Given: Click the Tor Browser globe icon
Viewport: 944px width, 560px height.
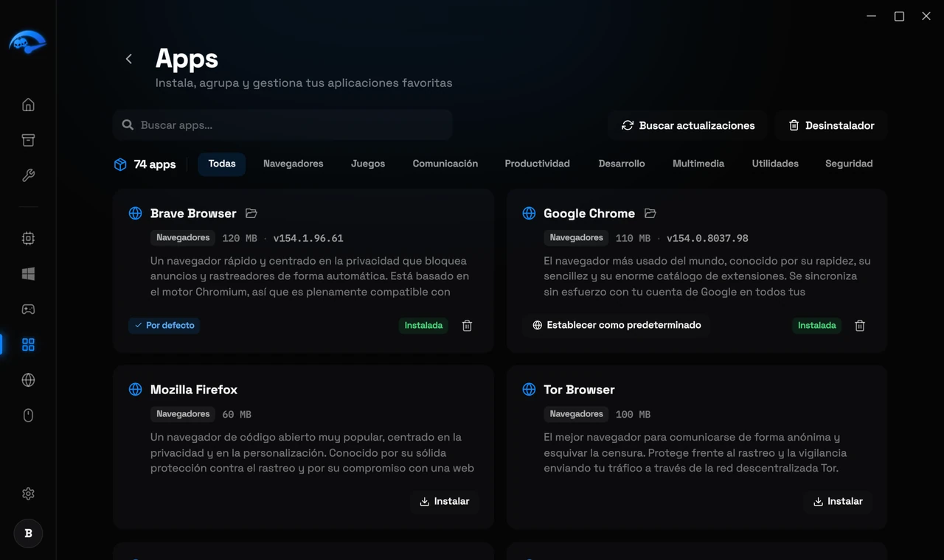Looking at the screenshot, I should 529,389.
